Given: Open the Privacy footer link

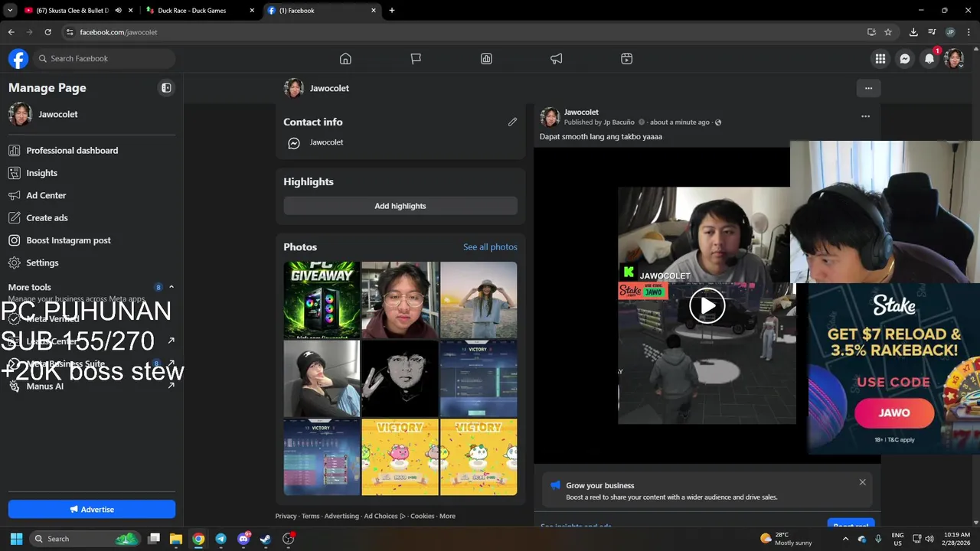Looking at the screenshot, I should point(286,516).
